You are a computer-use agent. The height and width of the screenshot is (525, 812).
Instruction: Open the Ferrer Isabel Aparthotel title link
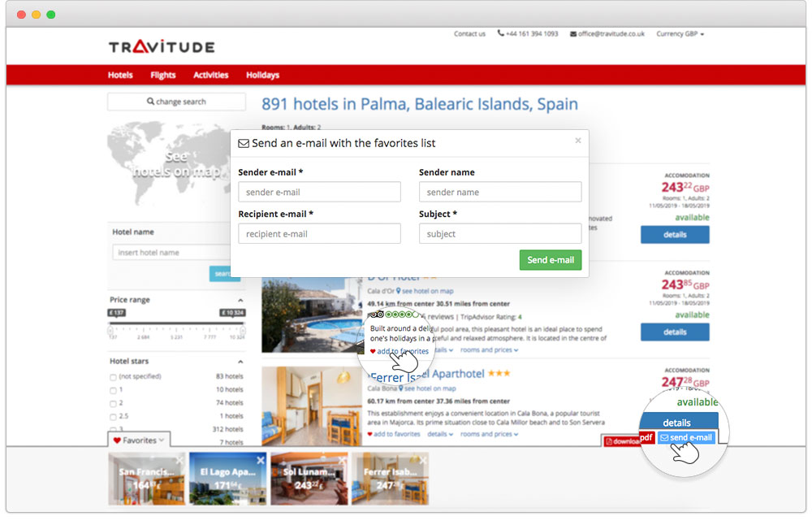coord(427,375)
